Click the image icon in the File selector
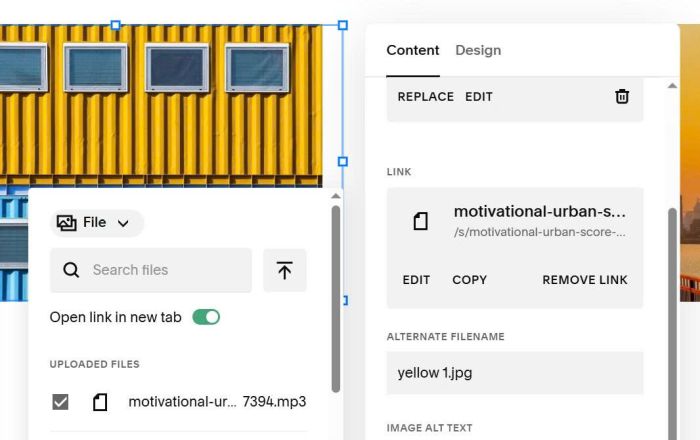Screen dimensions: 700x440 (67, 223)
